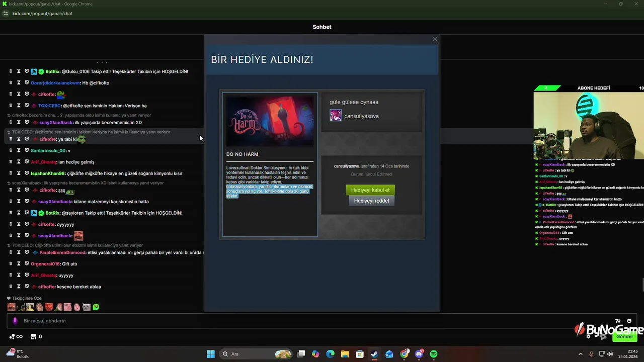Click the Sohbet header title
644x362 pixels.
322,27
